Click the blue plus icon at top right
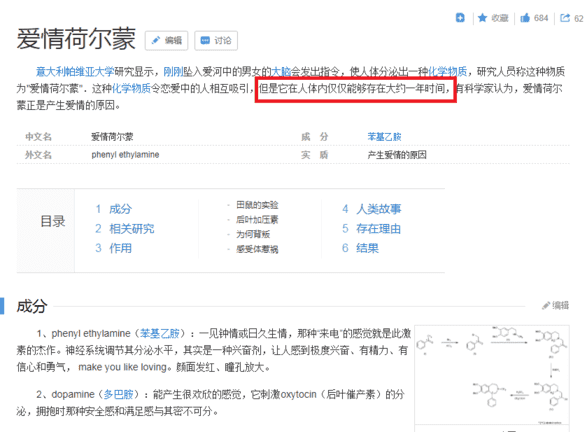 click(460, 18)
